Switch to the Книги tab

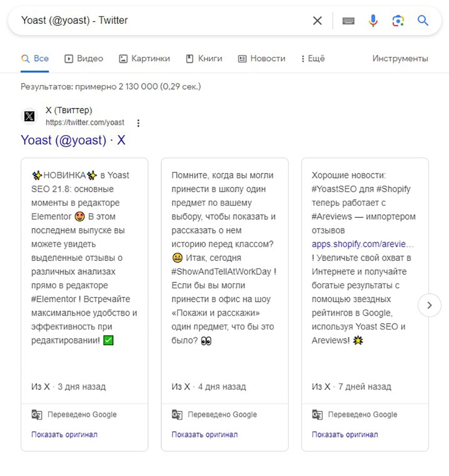tap(204, 59)
